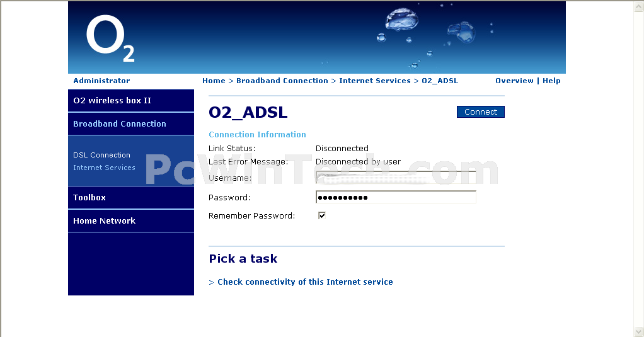
Task: Go to Home in the breadcrumb
Action: [x=214, y=81]
